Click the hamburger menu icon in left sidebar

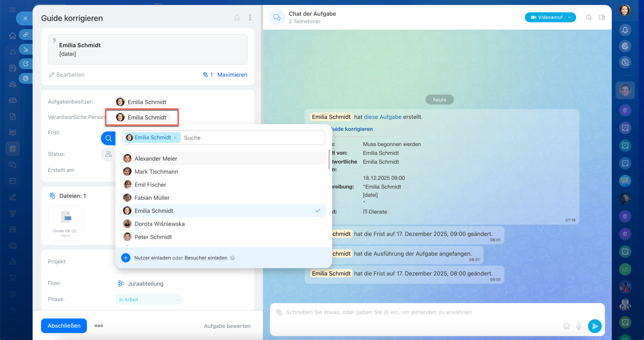pyautogui.click(x=13, y=10)
